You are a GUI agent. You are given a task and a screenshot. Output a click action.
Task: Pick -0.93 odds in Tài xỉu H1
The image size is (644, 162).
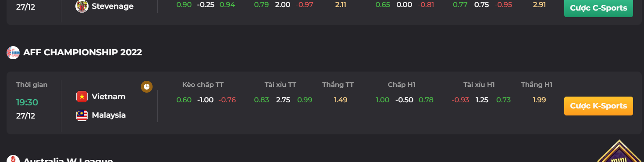coord(460,100)
